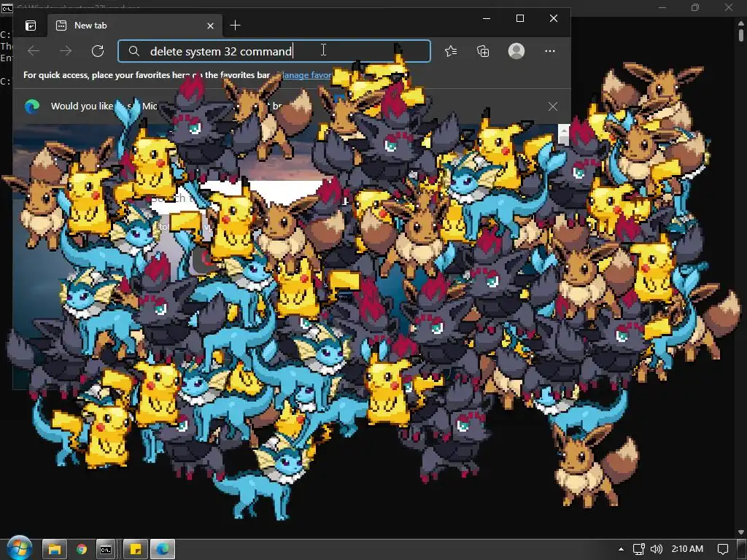Open the Collections icon in Edge toolbar
The height and width of the screenshot is (560, 747).
coord(483,51)
